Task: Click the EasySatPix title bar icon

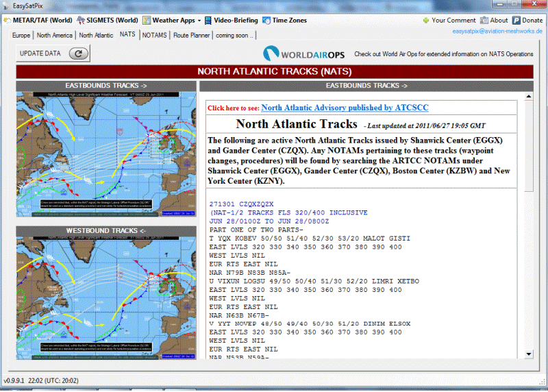Action: pyautogui.click(x=6, y=5)
